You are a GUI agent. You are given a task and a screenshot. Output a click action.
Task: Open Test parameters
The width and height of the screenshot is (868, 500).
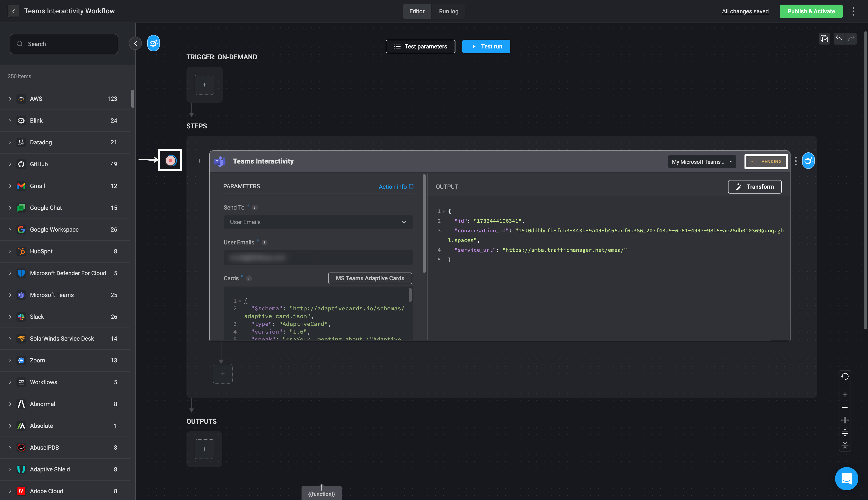[x=420, y=46]
